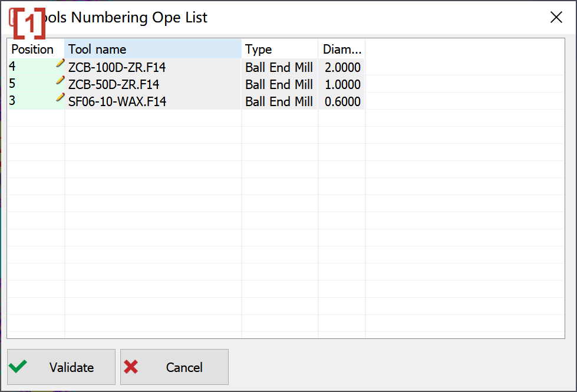The image size is (577, 392).
Task: Click the pencil edit icon for position 3
Action: point(60,97)
